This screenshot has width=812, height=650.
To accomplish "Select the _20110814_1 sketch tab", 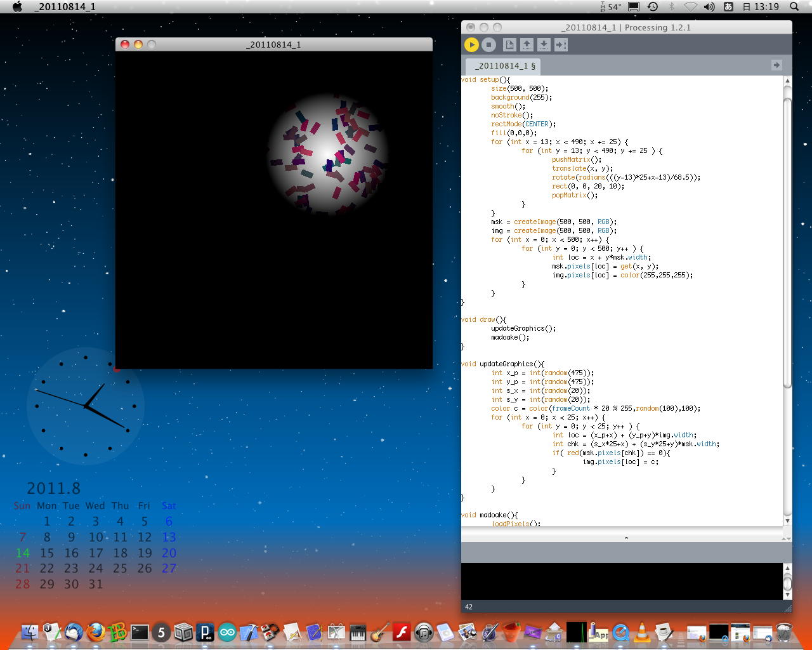I will point(505,66).
